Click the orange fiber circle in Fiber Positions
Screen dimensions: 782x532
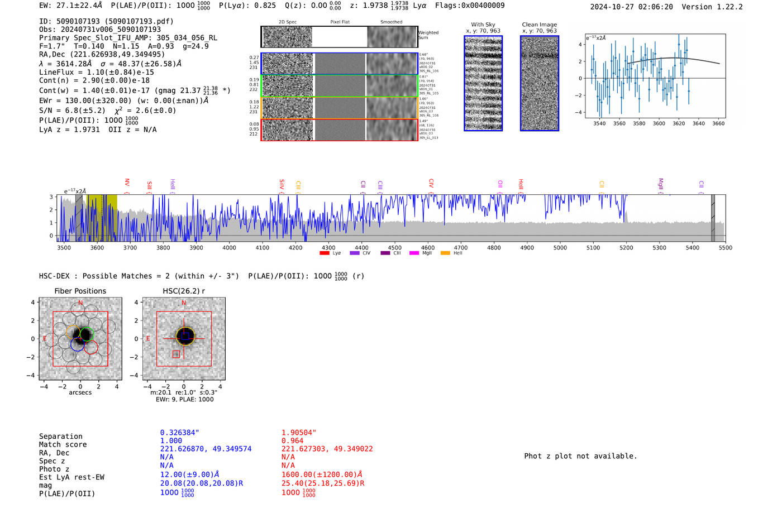[x=73, y=332]
